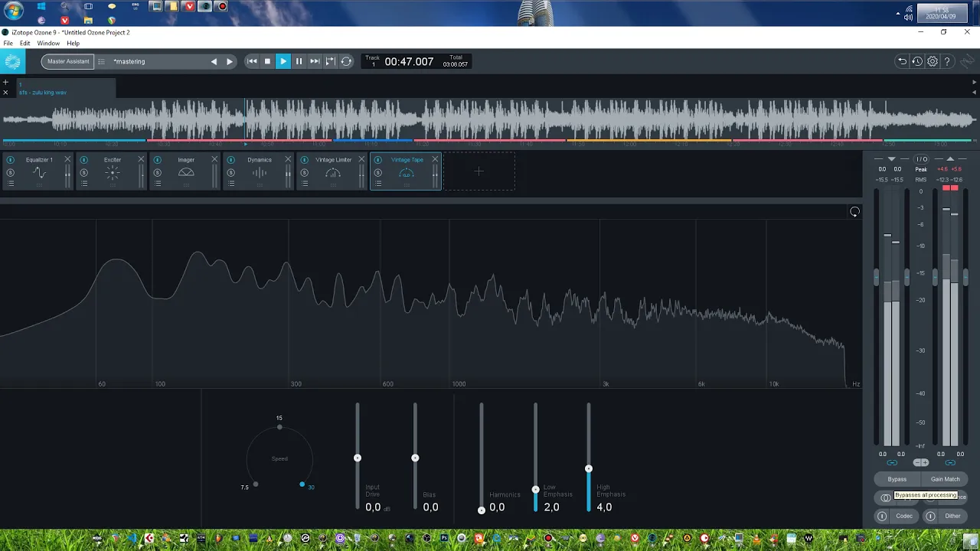Select the Vintage Tape module icon
The image size is (980, 551).
click(x=407, y=174)
